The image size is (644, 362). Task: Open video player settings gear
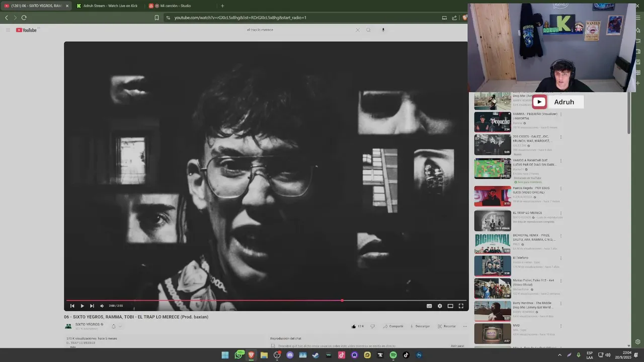(x=440, y=306)
